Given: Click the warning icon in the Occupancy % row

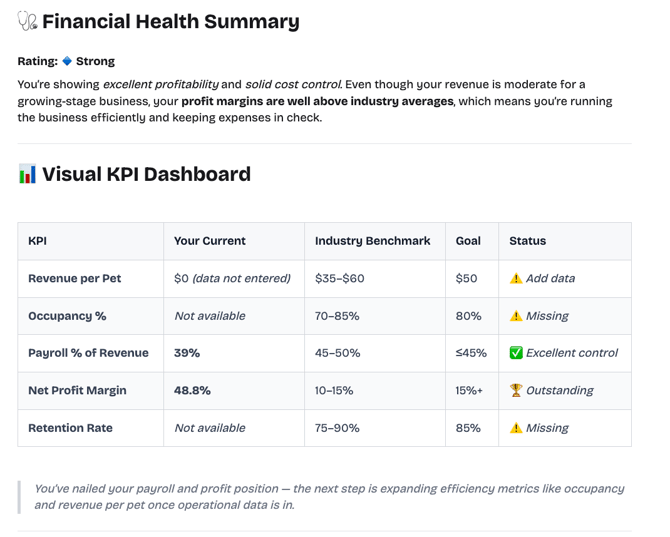Looking at the screenshot, I should tap(516, 316).
